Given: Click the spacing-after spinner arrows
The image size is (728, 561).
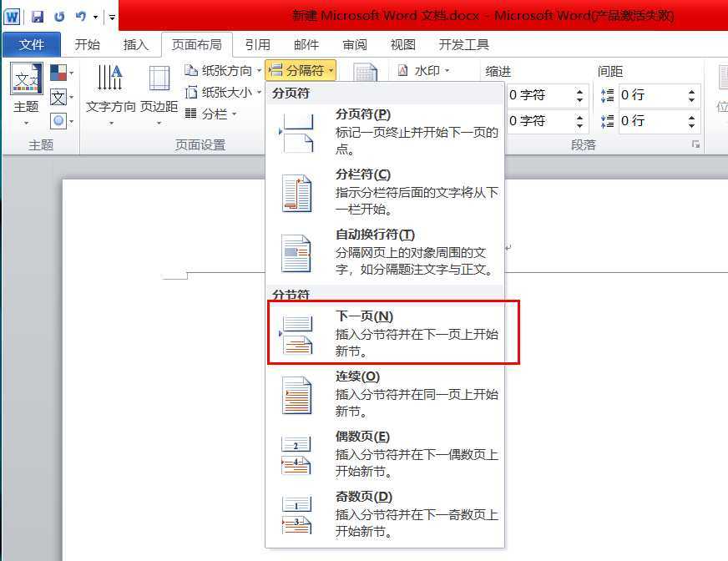Looking at the screenshot, I should [692, 121].
